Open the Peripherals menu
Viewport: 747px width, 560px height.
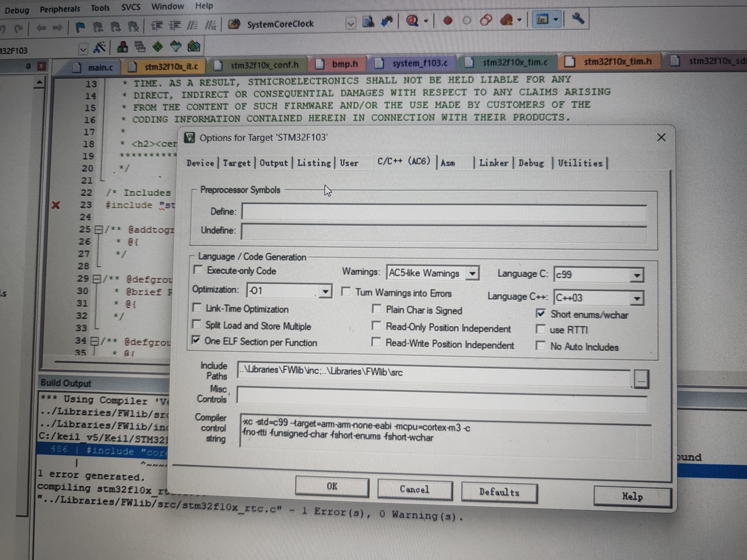coord(60,9)
